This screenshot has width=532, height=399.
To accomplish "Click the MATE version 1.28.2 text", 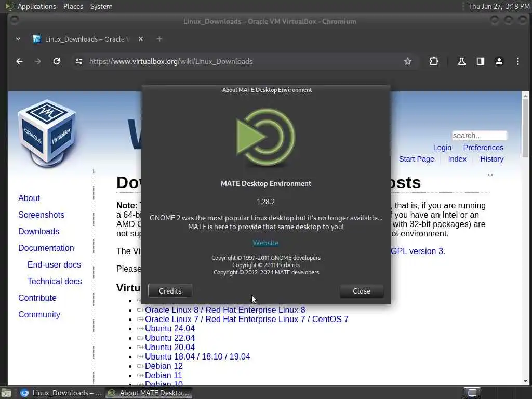I will point(265,202).
